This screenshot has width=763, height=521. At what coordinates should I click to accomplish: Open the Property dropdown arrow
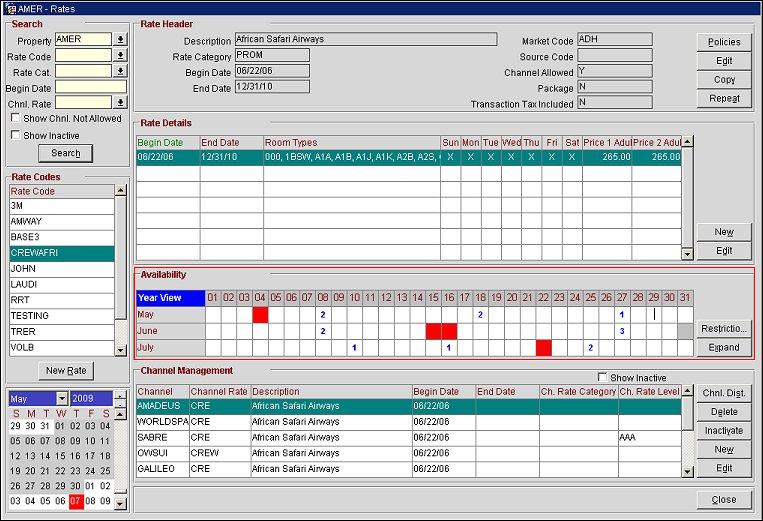tap(120, 39)
